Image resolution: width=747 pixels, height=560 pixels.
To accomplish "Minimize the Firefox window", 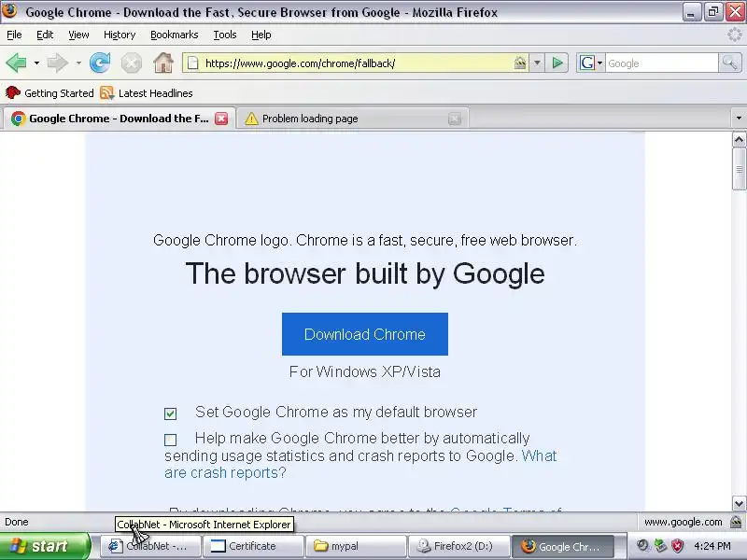I will pos(691,12).
